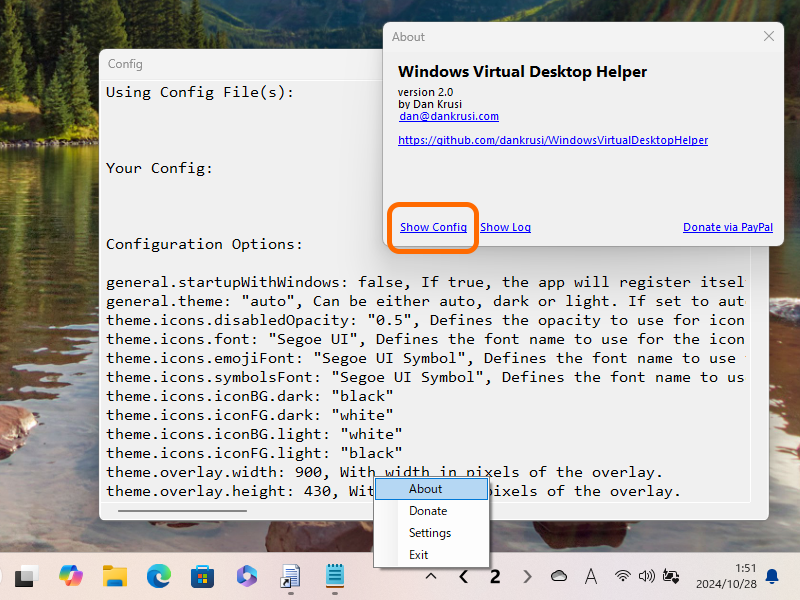
Task: Close the About window
Action: click(769, 36)
